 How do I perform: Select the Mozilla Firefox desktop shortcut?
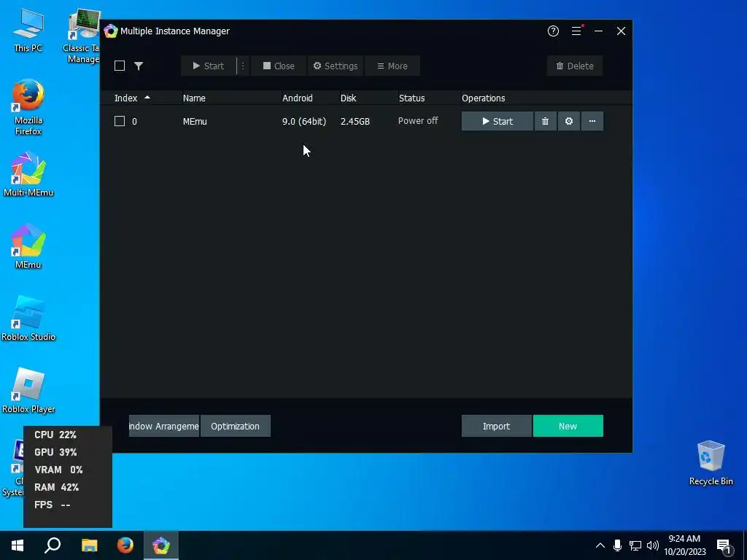(x=28, y=108)
